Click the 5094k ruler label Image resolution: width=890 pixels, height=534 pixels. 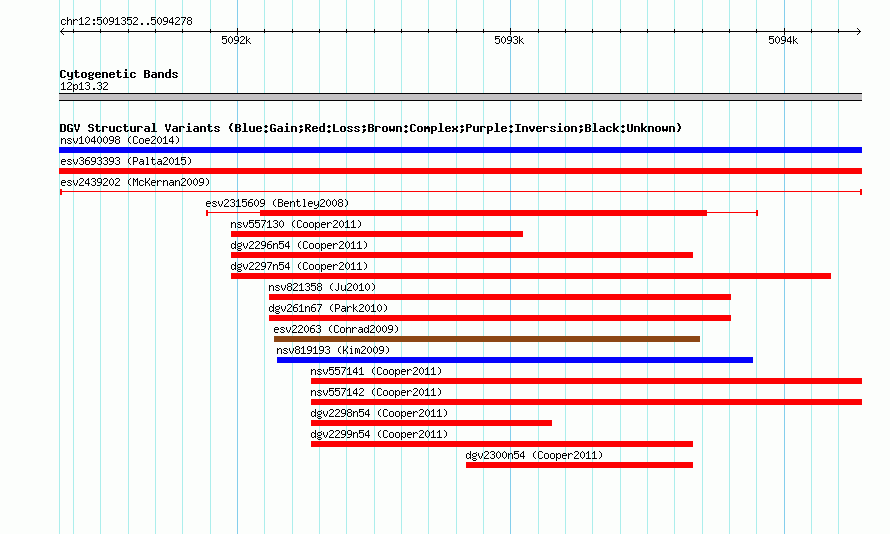tap(783, 40)
